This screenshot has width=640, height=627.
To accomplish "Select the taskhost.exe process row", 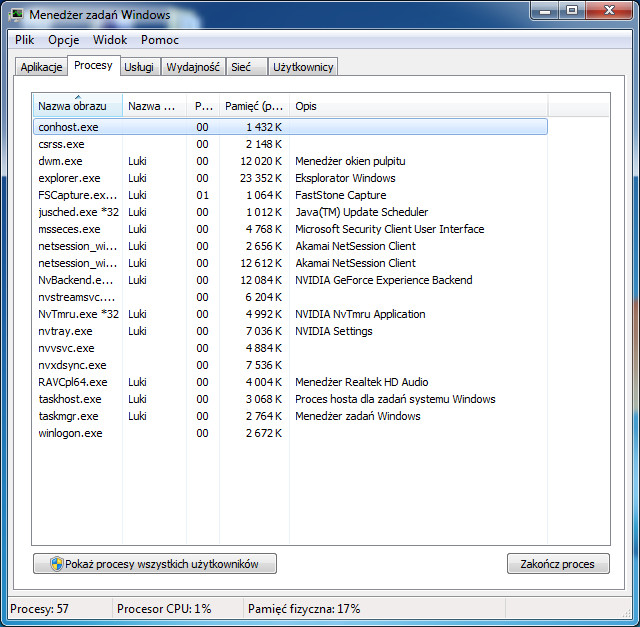I will (290, 399).
